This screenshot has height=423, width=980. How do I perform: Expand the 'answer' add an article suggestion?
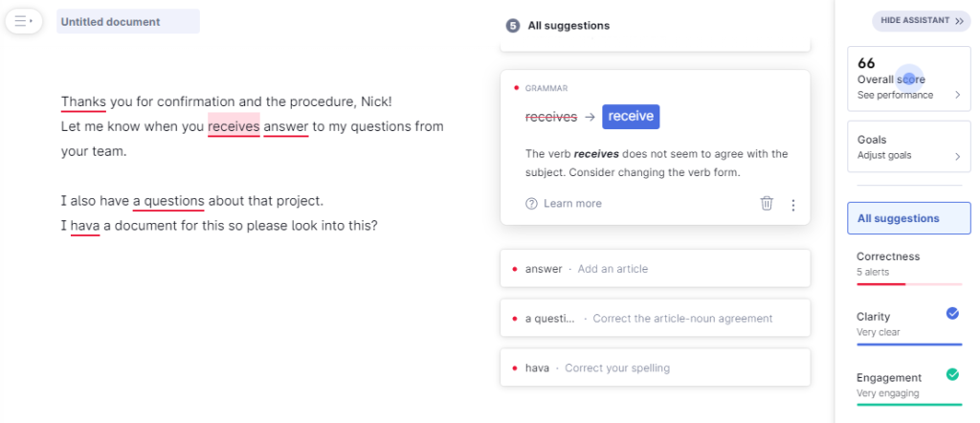tap(655, 269)
